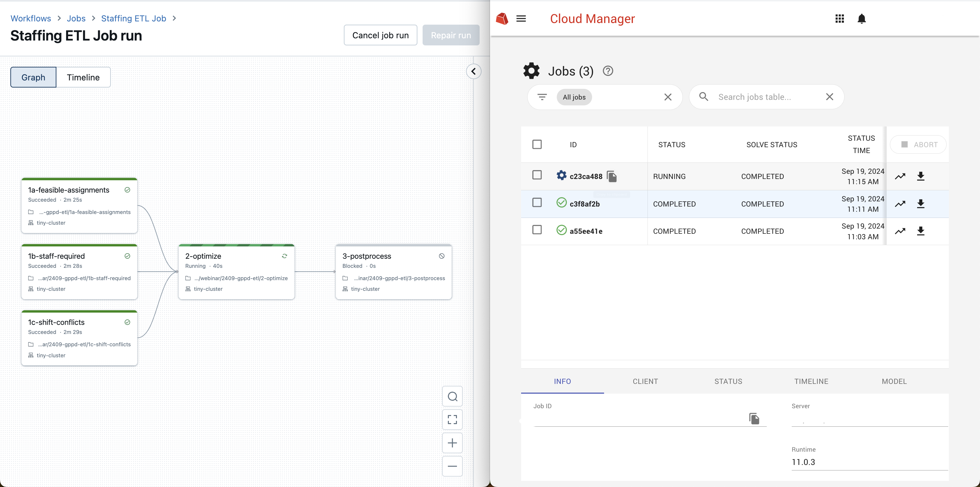Download the log for job c3f8af2b
Screen dimensions: 980x487
[x=920, y=204]
